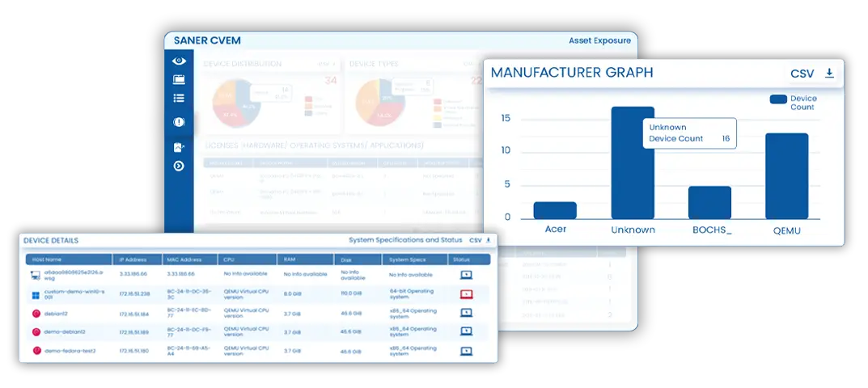The height and width of the screenshot is (388, 868).
Task: Click blue slice of Device Distribution pie
Action: (249, 113)
